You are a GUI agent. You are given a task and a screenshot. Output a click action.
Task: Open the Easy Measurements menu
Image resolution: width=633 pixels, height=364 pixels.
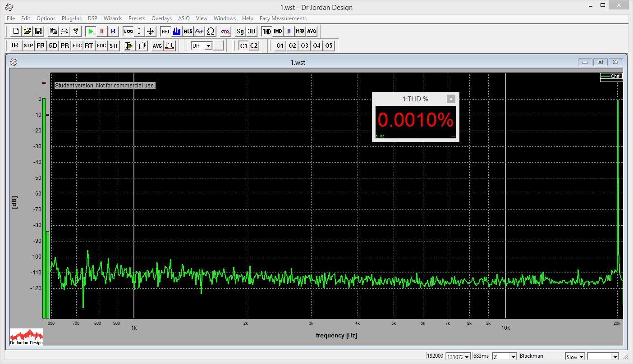pos(283,18)
